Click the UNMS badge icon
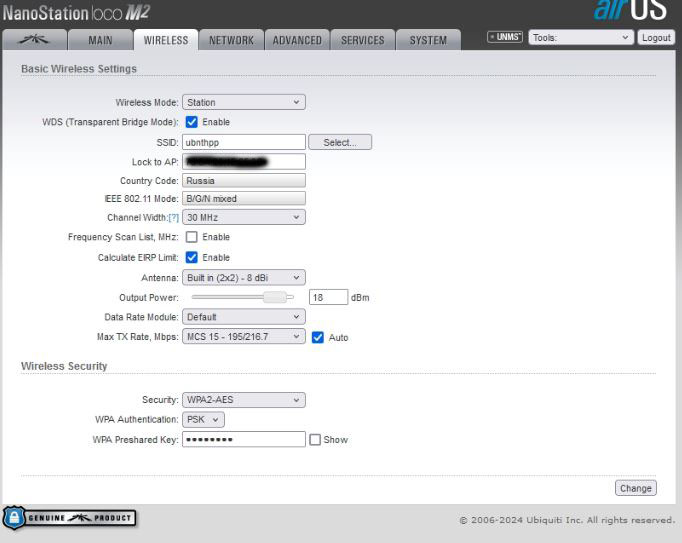Screen dimensions: 682x543 pyautogui.click(x=505, y=37)
